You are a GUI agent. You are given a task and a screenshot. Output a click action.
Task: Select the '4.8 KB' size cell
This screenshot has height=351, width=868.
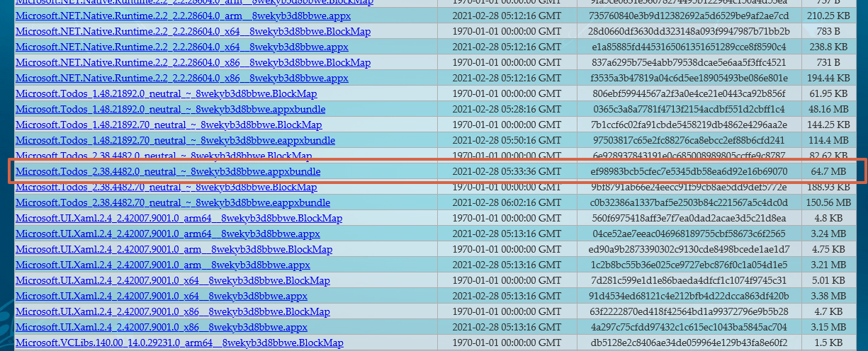pos(828,218)
